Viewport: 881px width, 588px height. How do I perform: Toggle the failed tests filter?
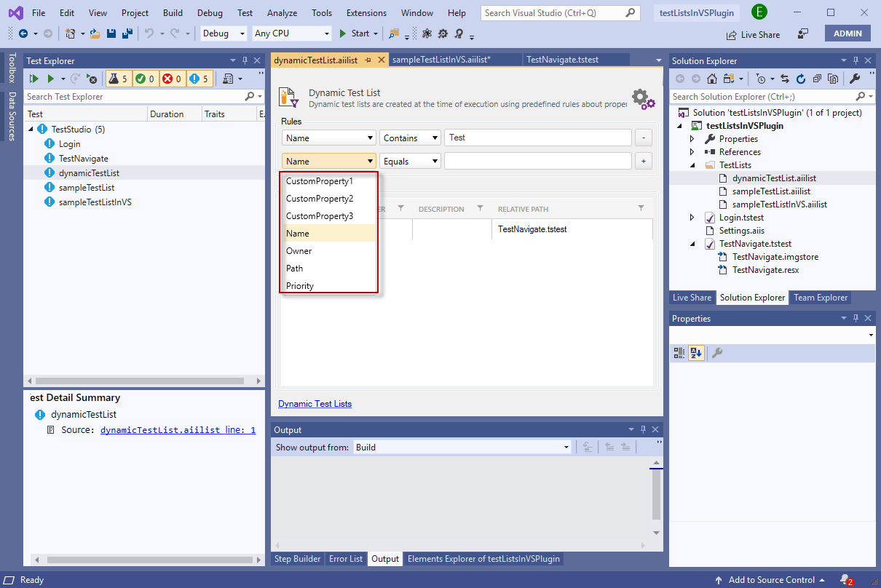coord(172,79)
